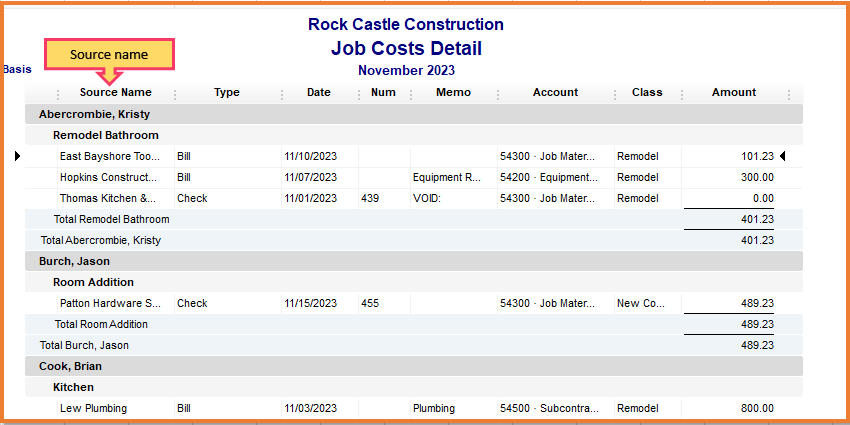850x425 pixels.
Task: Click the Job Costs Detail report title
Action: 405,48
